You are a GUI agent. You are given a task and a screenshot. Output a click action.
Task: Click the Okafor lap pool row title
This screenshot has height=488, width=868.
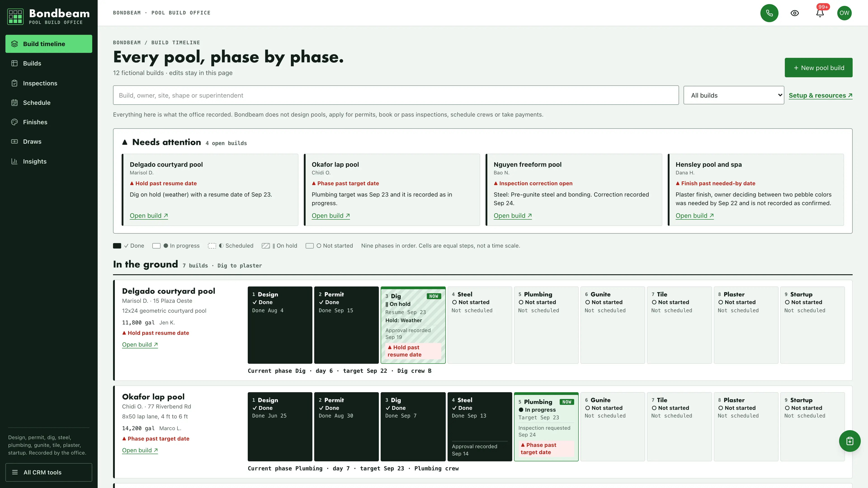(153, 397)
